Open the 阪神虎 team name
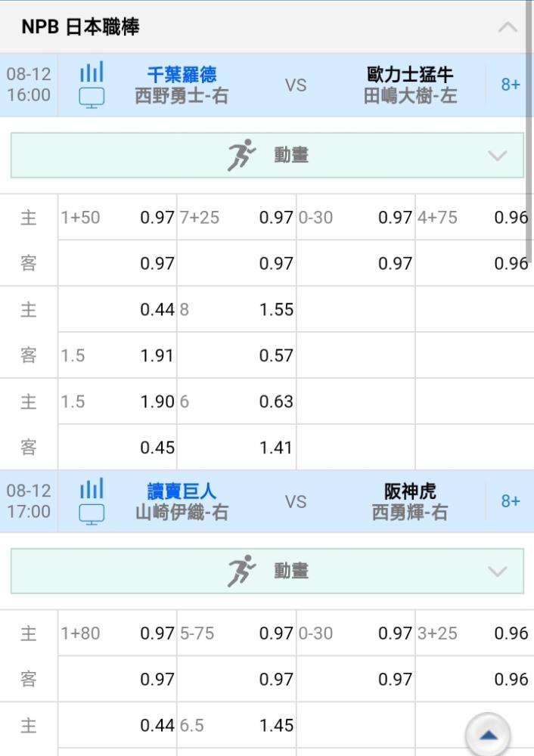This screenshot has height=756, width=534. point(409,491)
